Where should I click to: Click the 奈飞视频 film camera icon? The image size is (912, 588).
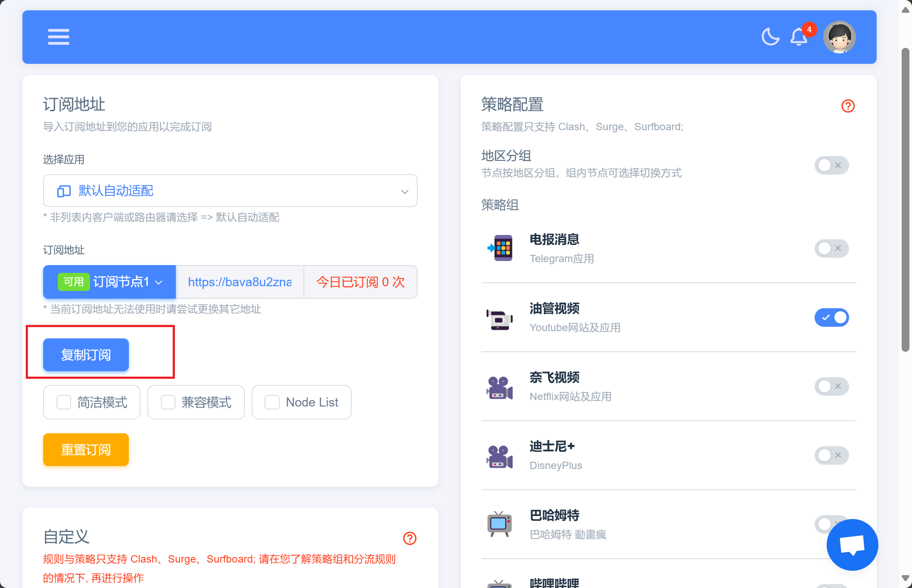pyautogui.click(x=500, y=388)
